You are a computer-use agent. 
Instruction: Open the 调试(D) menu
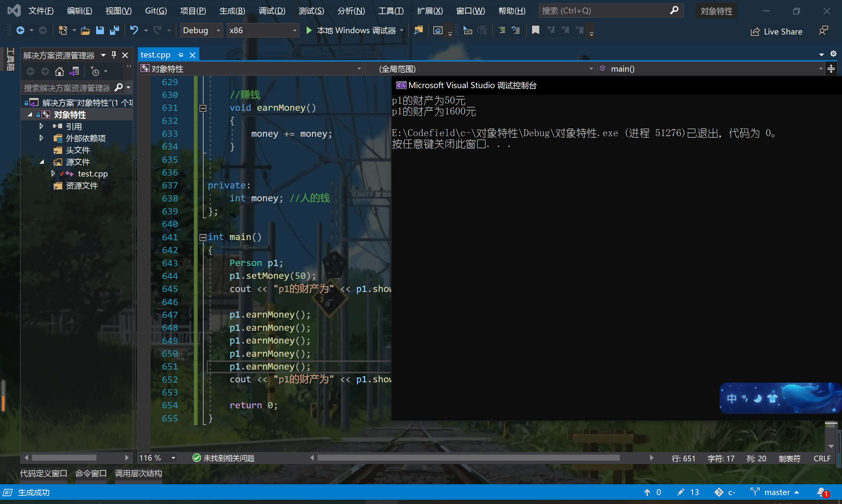click(271, 11)
